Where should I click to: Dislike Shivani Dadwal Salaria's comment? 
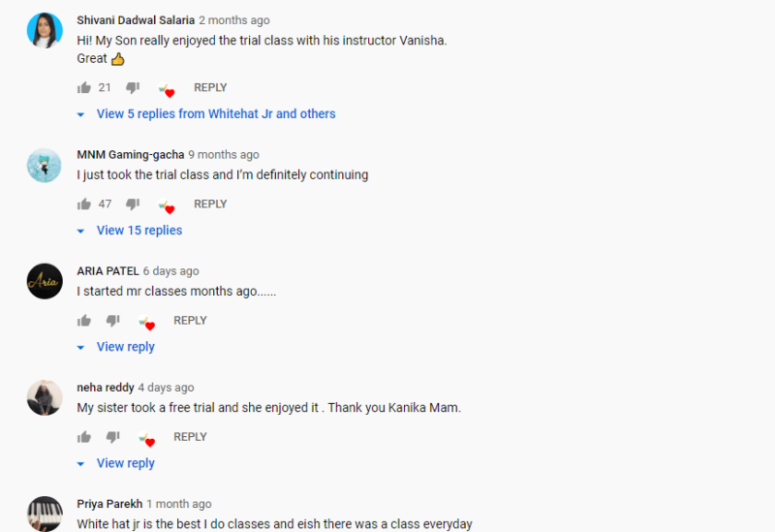point(133,87)
